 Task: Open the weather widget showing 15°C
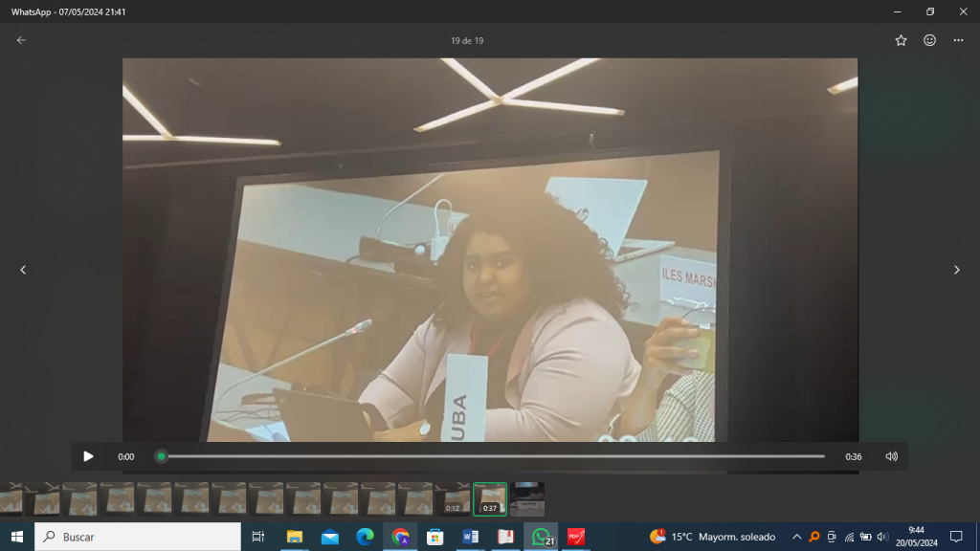(x=712, y=537)
